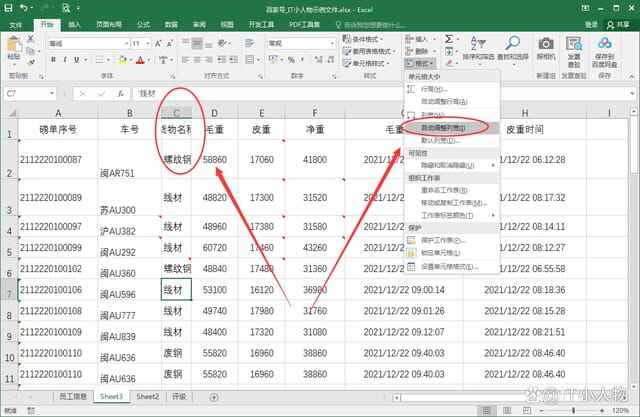Viewport: 640px width, 417px height.
Task: Open 排序和筛选 sort and filter
Action: (x=478, y=49)
